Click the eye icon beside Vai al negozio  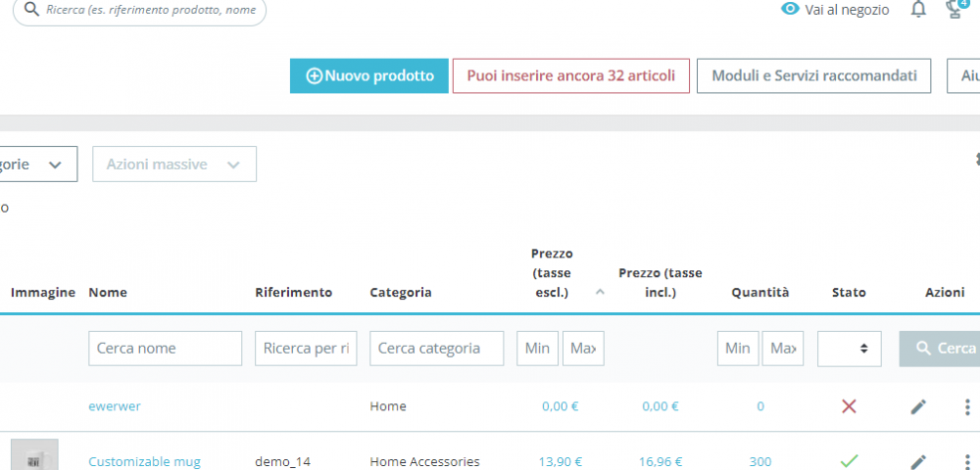[x=790, y=9]
